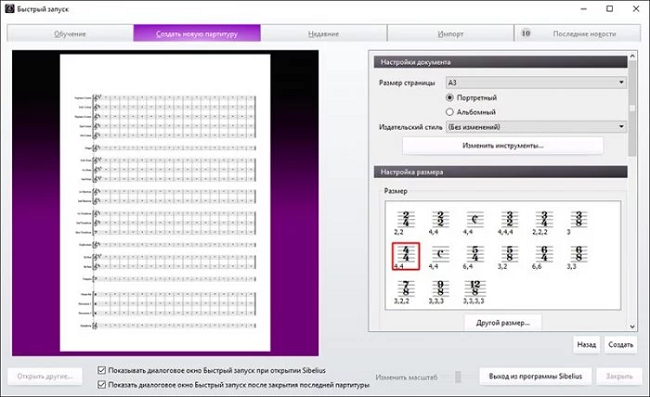The height and width of the screenshot is (397, 650).
Task: Switch to the Обучение tab
Action: (70, 34)
